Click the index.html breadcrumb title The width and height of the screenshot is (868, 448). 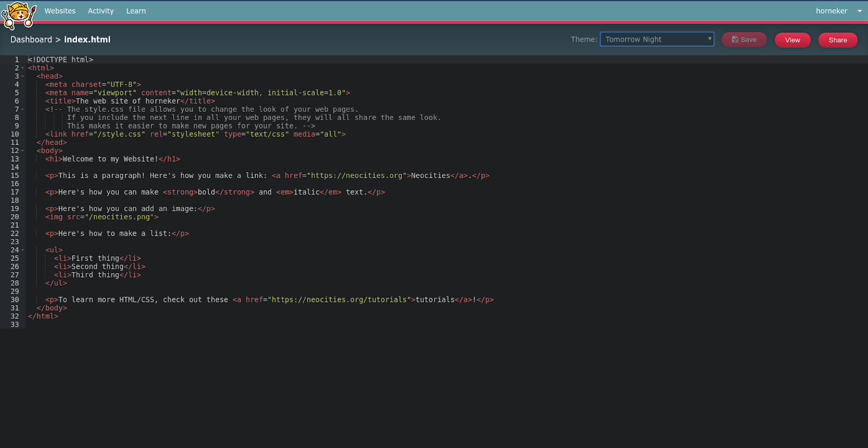[x=87, y=40]
